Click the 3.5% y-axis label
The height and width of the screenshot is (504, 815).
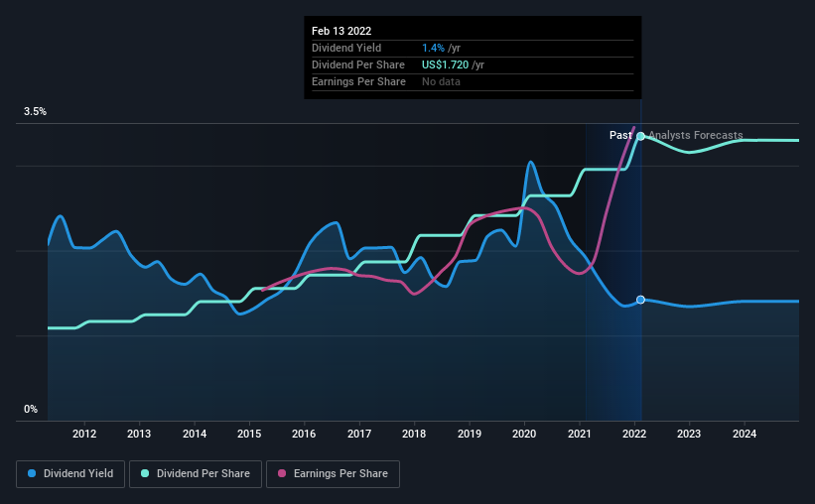pos(35,112)
